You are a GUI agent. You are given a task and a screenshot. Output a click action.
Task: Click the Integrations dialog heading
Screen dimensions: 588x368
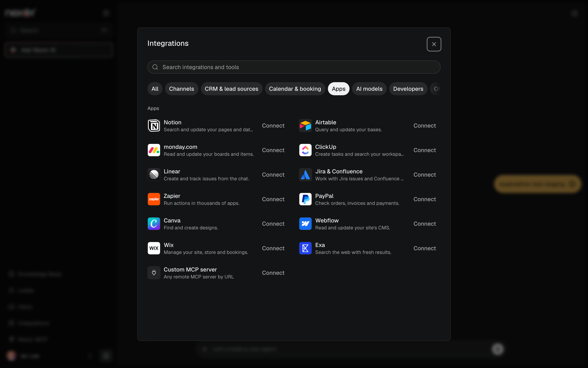pyautogui.click(x=168, y=43)
